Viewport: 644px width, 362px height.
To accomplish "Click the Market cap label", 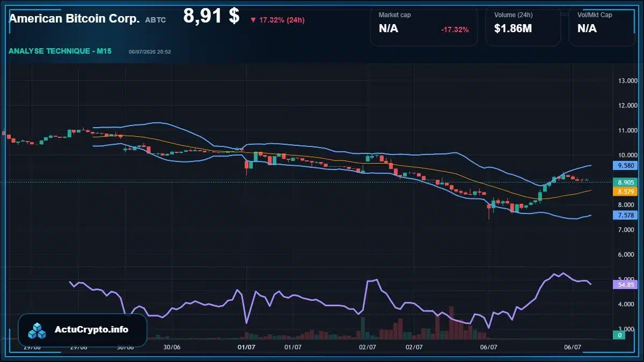I will point(394,15).
